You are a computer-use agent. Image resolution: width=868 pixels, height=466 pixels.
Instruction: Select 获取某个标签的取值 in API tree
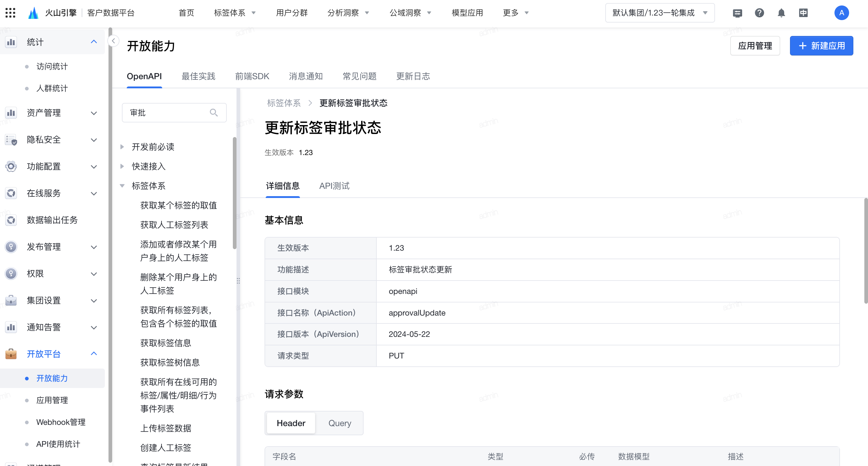pos(178,205)
